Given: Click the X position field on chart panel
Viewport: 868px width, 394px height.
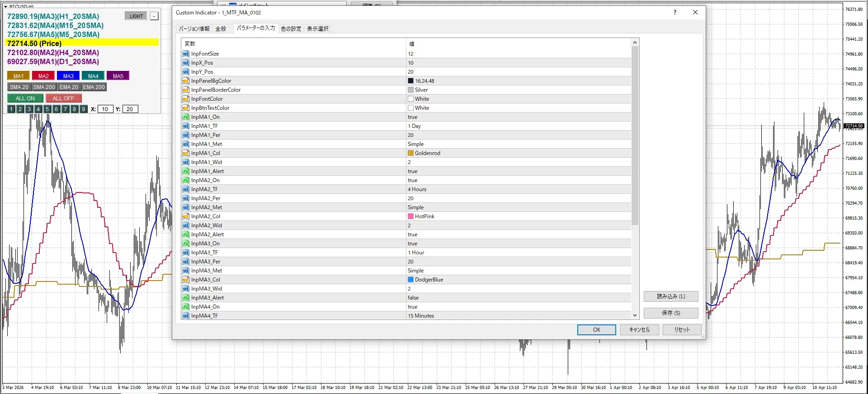Looking at the screenshot, I should click(x=105, y=109).
